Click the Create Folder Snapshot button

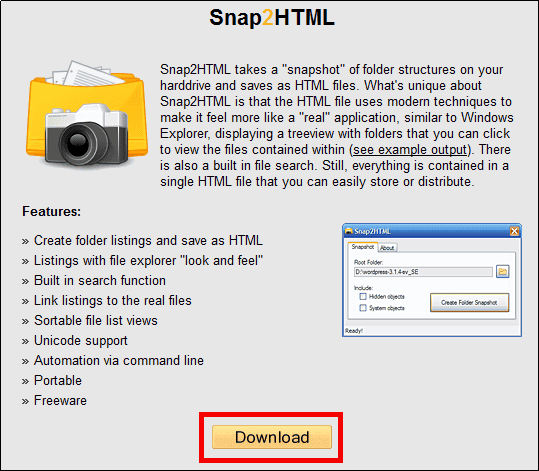click(x=469, y=303)
